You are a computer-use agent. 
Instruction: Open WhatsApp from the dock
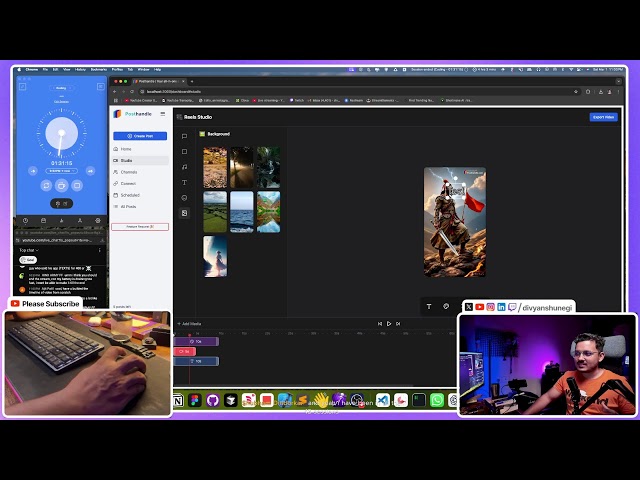[x=437, y=401]
